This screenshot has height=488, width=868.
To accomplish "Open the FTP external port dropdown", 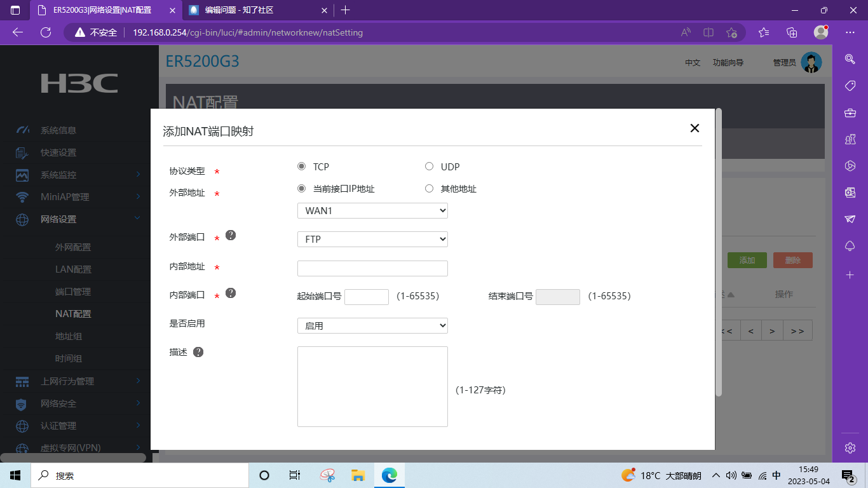I will [372, 240].
